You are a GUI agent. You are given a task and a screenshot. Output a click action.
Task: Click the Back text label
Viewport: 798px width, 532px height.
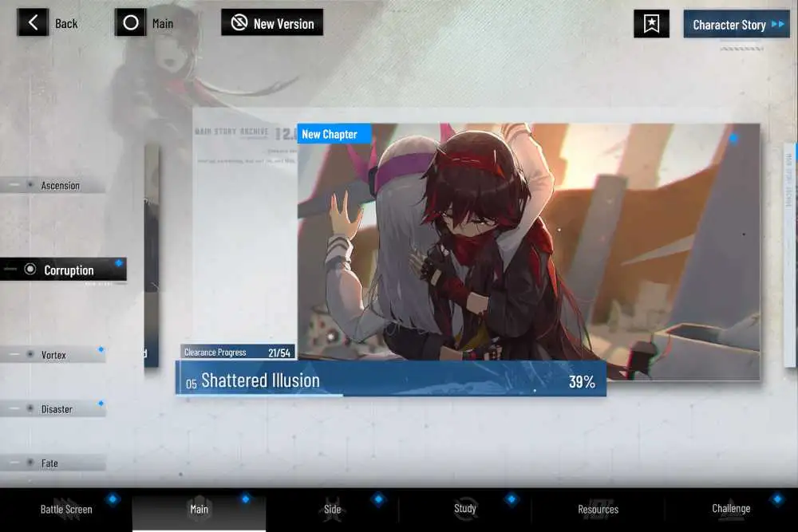tap(66, 23)
